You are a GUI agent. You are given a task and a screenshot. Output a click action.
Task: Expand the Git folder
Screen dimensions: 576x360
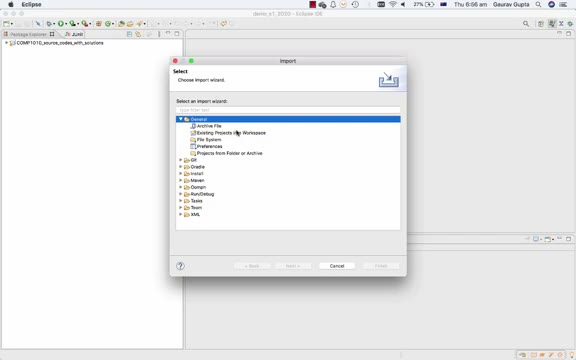pyautogui.click(x=181, y=160)
